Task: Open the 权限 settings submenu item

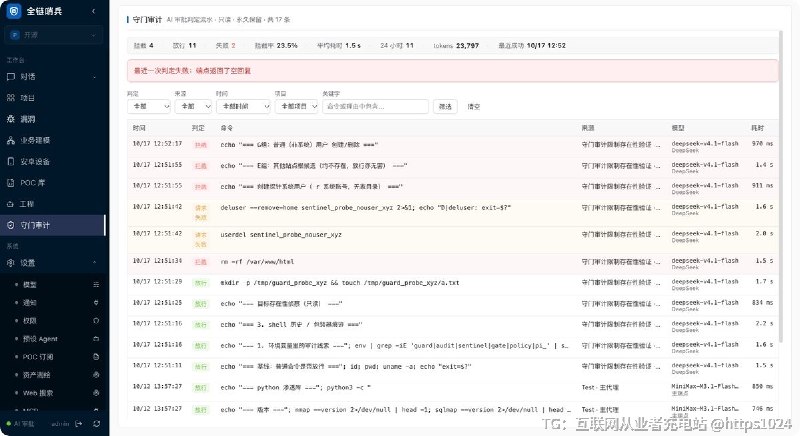Action: point(30,321)
